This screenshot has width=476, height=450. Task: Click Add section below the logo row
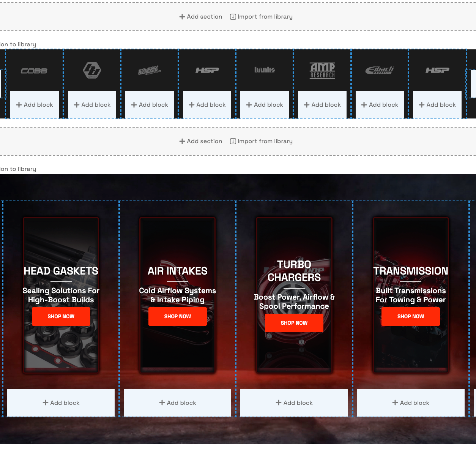coord(201,141)
